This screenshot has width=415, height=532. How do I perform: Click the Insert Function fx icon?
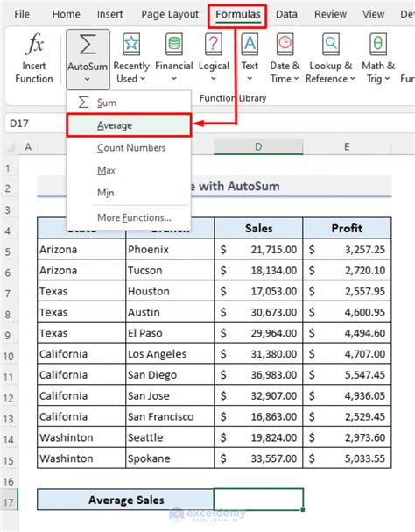[34, 44]
